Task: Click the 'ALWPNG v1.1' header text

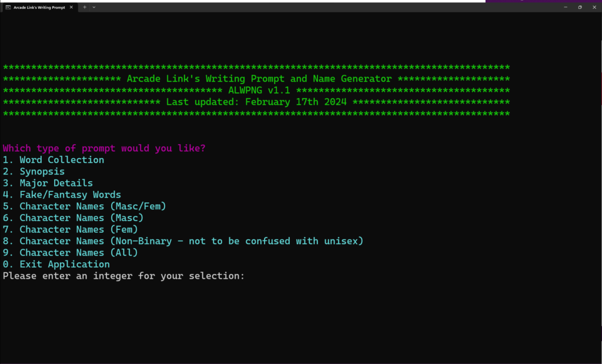Action: pyautogui.click(x=259, y=91)
